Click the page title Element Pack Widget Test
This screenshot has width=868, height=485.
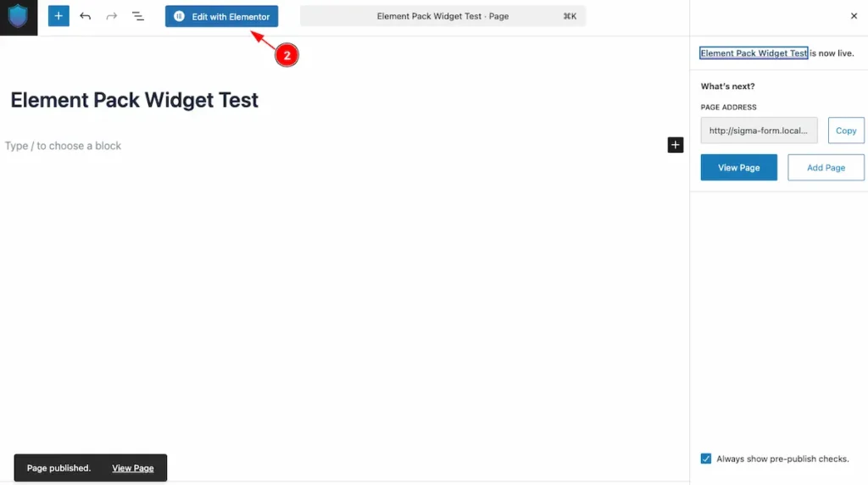(x=135, y=100)
